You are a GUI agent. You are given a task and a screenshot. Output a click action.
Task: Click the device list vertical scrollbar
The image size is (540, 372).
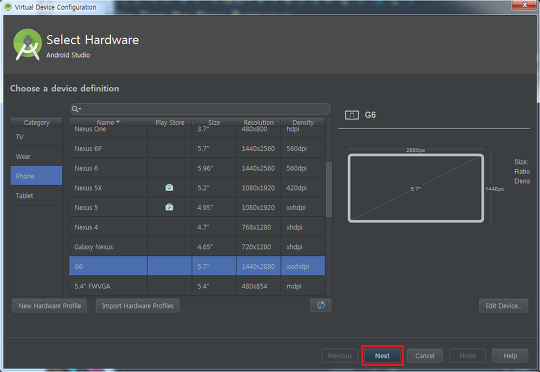tap(329, 189)
